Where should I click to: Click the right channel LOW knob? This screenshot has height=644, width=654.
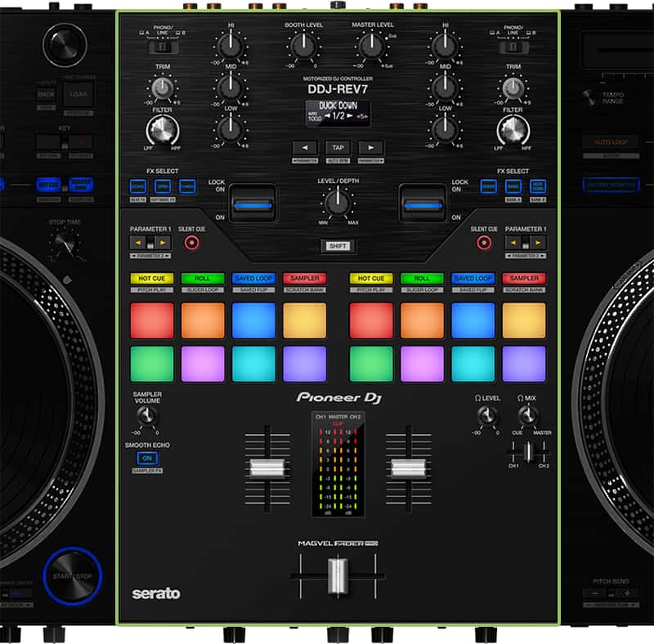pos(445,128)
